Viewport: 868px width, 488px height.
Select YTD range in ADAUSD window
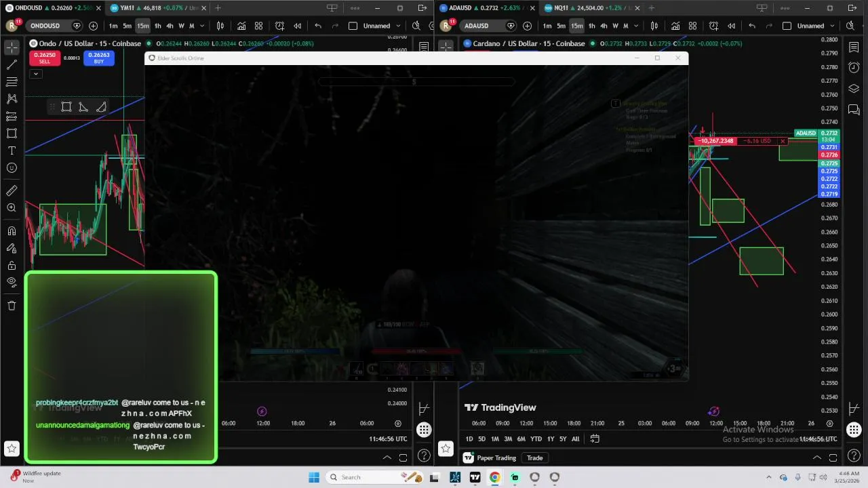point(536,439)
